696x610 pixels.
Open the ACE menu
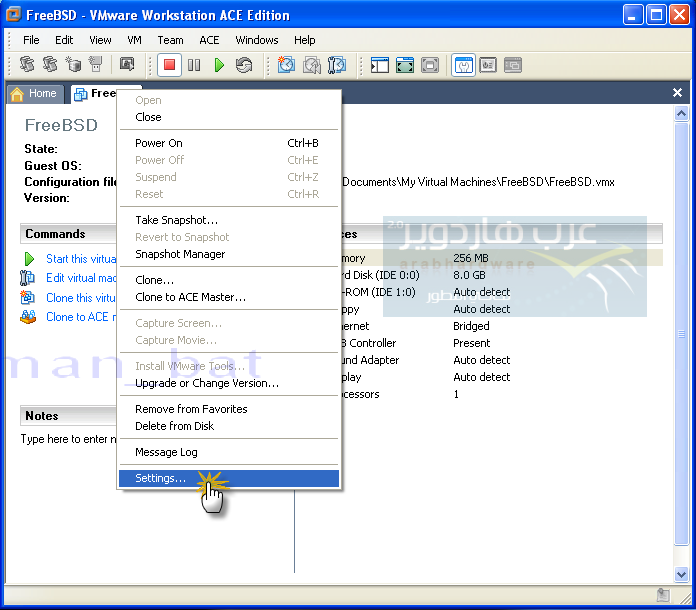209,40
